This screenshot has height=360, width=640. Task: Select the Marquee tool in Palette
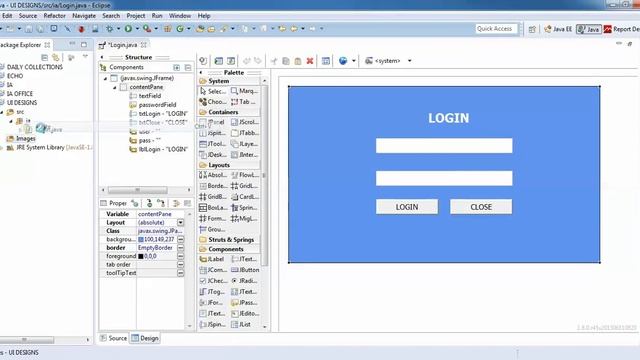click(244, 91)
